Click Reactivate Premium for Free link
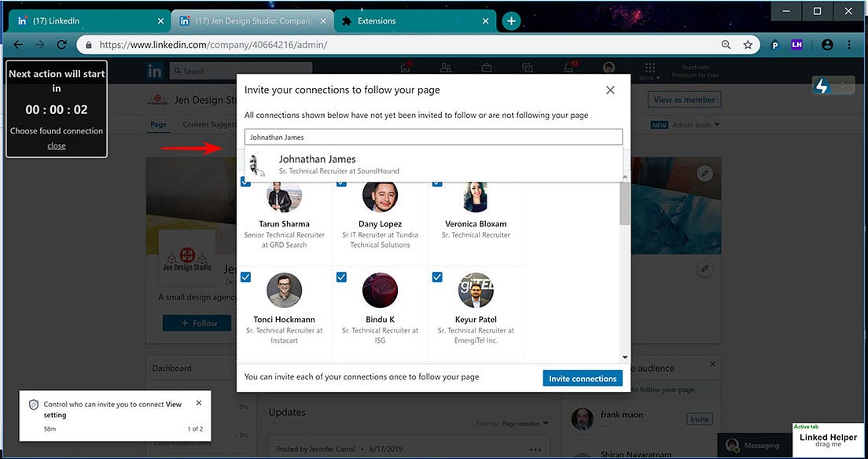The width and height of the screenshot is (868, 459). click(x=695, y=71)
